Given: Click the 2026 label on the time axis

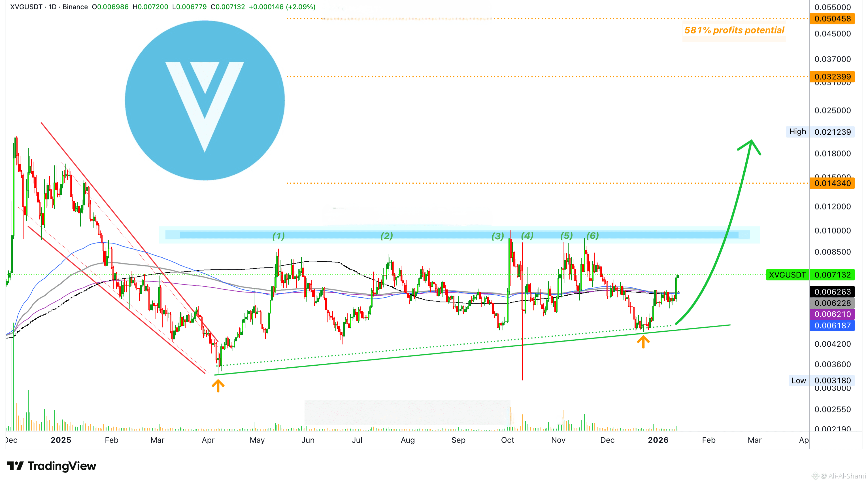Looking at the screenshot, I should click(658, 440).
